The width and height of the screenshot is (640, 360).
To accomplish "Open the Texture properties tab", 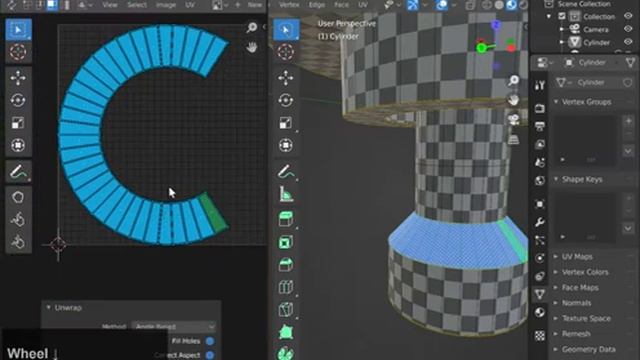I will click(540, 336).
